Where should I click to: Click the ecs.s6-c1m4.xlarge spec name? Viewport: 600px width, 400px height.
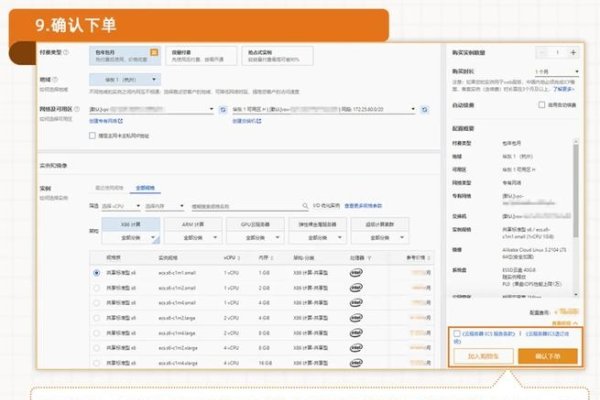(178, 363)
